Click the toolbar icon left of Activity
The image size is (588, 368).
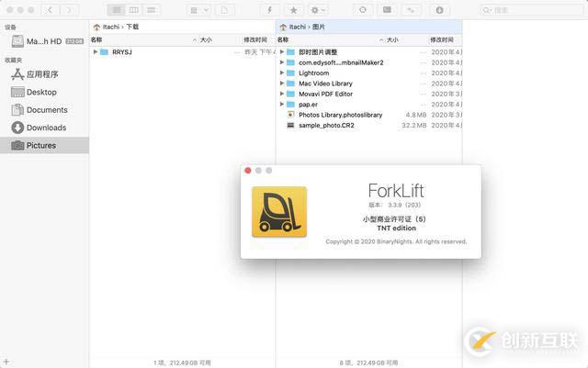point(411,10)
